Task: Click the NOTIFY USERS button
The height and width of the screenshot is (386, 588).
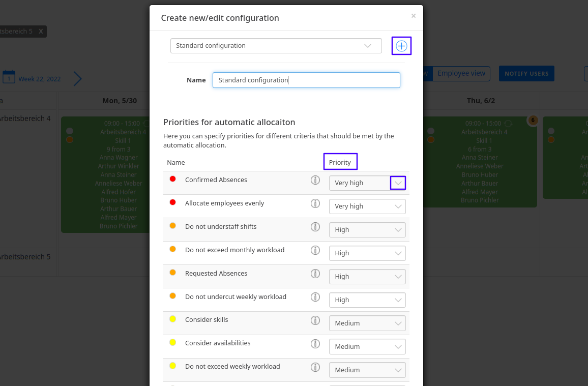Action: click(x=526, y=74)
